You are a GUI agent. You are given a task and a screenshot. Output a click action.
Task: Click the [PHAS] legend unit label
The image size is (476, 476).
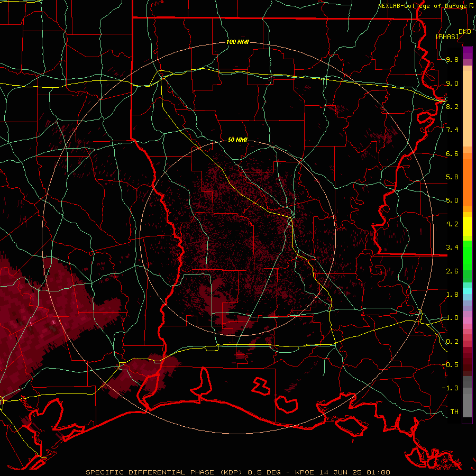[x=447, y=37]
